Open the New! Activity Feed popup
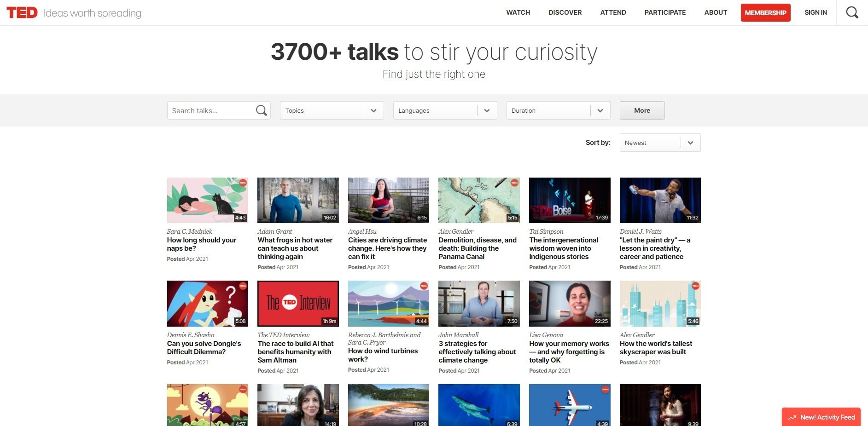The height and width of the screenshot is (426, 868). (x=822, y=417)
